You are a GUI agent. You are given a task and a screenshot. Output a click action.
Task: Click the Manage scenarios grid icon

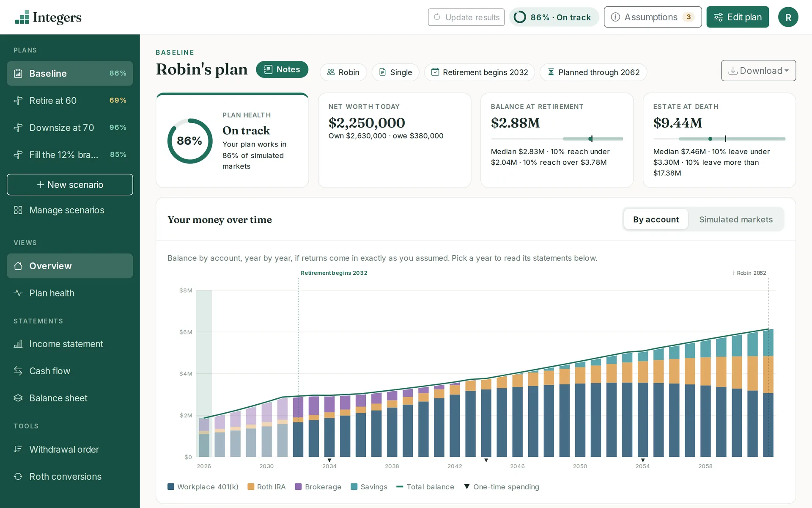pos(18,210)
